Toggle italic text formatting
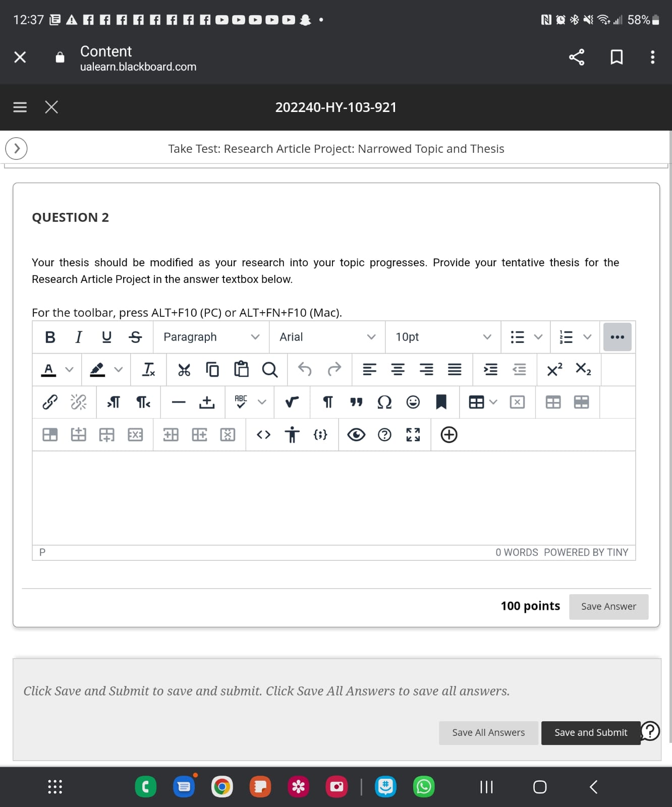 tap(78, 337)
